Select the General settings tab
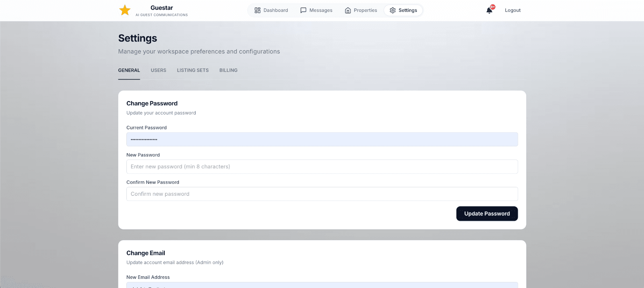This screenshot has height=288, width=644. (129, 70)
